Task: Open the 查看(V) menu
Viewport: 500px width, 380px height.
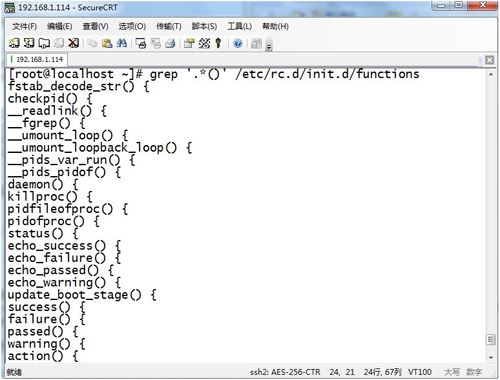Action: [96, 26]
